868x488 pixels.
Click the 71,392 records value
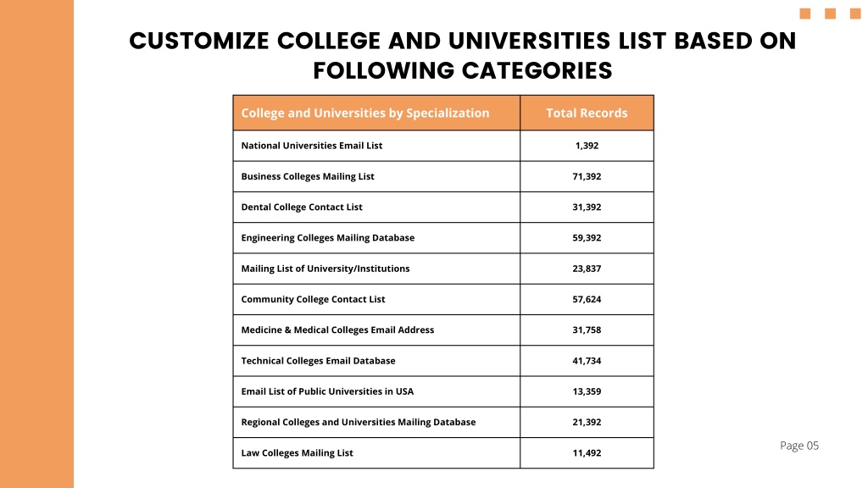coord(587,176)
